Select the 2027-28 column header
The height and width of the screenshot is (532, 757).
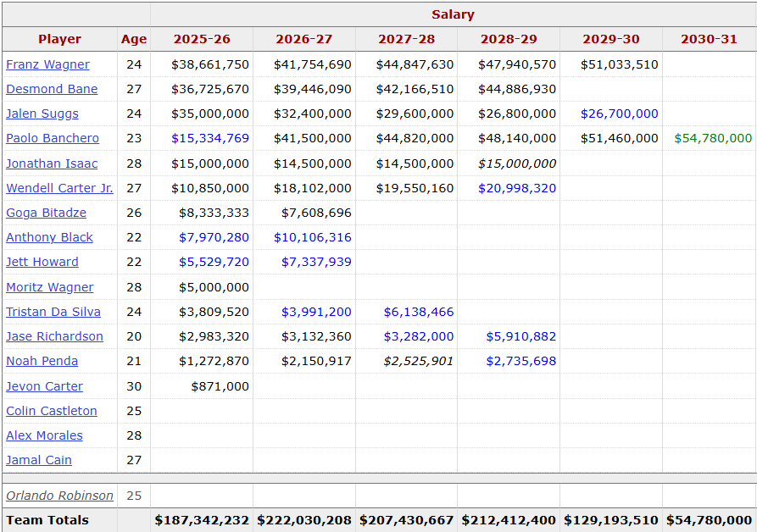[x=407, y=39]
